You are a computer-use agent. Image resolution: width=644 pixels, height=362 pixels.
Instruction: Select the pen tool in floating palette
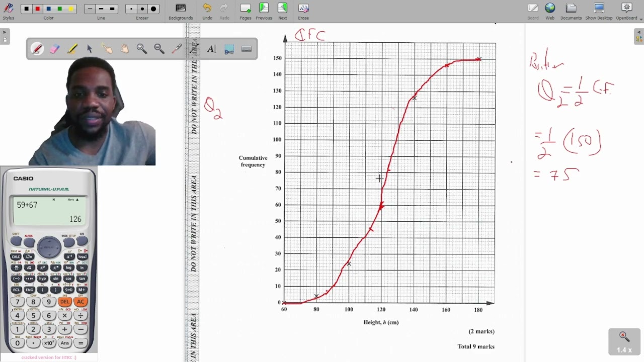(37, 49)
